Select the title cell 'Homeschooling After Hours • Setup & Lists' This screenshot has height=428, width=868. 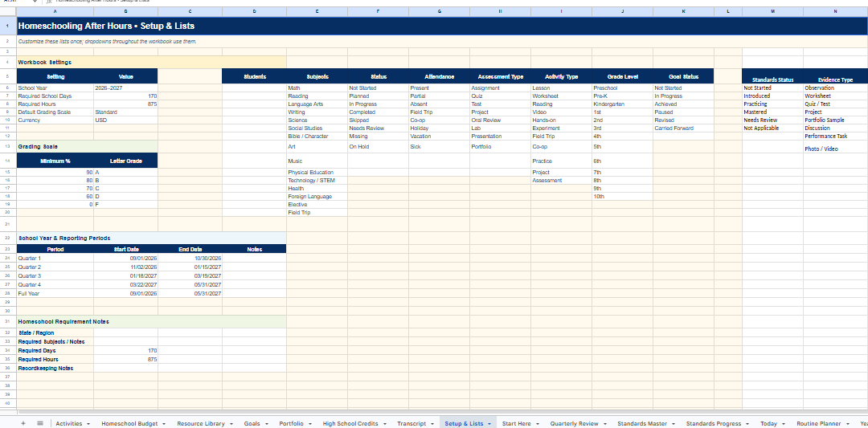pos(442,26)
